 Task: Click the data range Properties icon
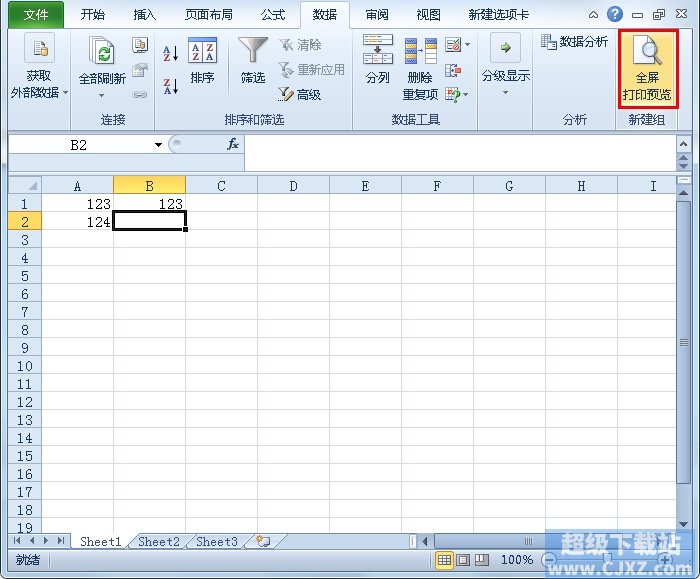(x=140, y=70)
